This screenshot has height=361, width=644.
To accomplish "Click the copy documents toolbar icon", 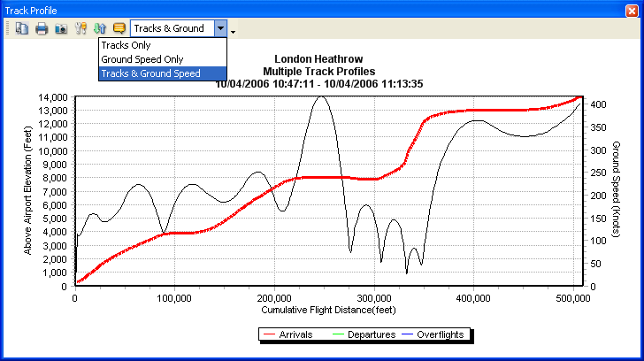I will tap(22, 28).
